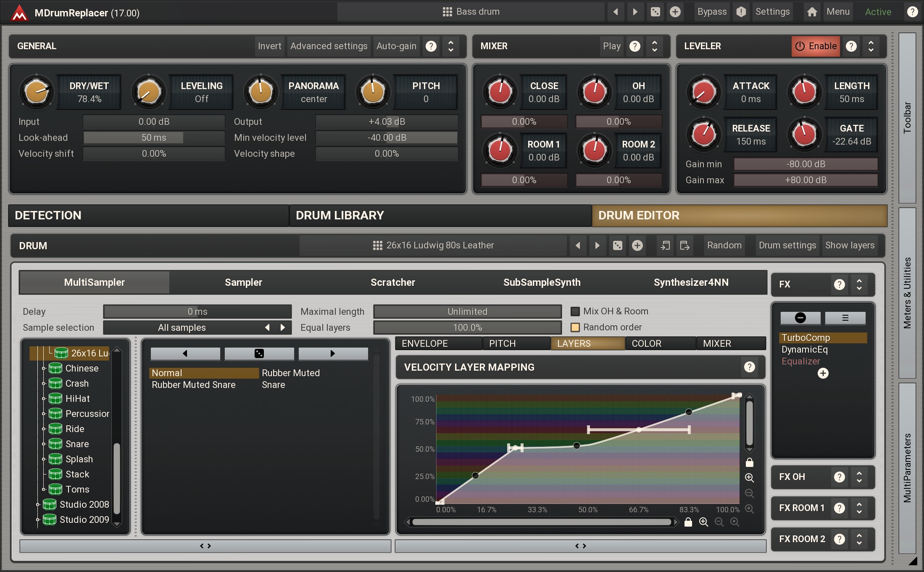924x572 pixels.
Task: Toggle the Random order checkbox
Action: (575, 327)
